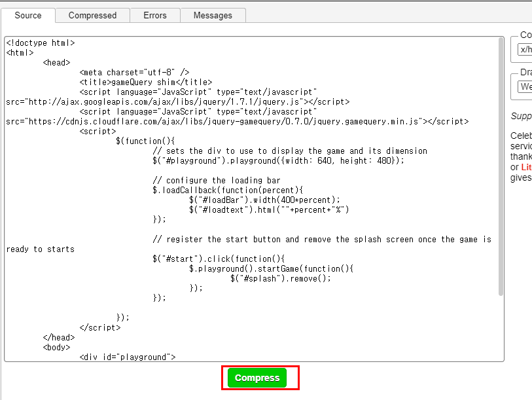Image resolution: width=532 pixels, height=400 pixels.
Task: Click the '<body>' tag line
Action: tap(56, 347)
